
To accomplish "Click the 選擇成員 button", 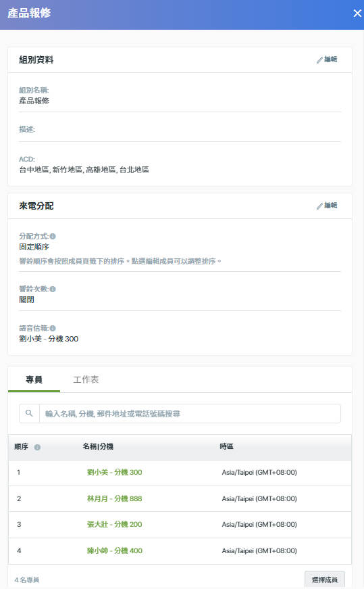I will pyautogui.click(x=325, y=580).
